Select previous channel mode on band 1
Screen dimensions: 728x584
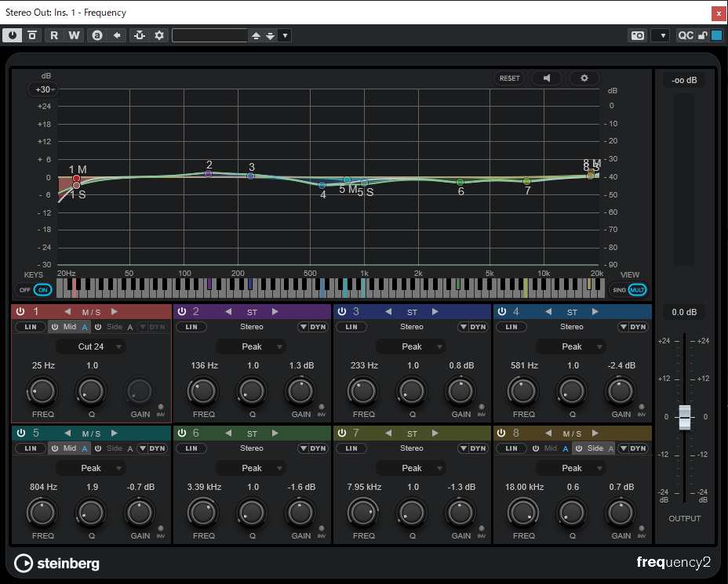point(67,312)
